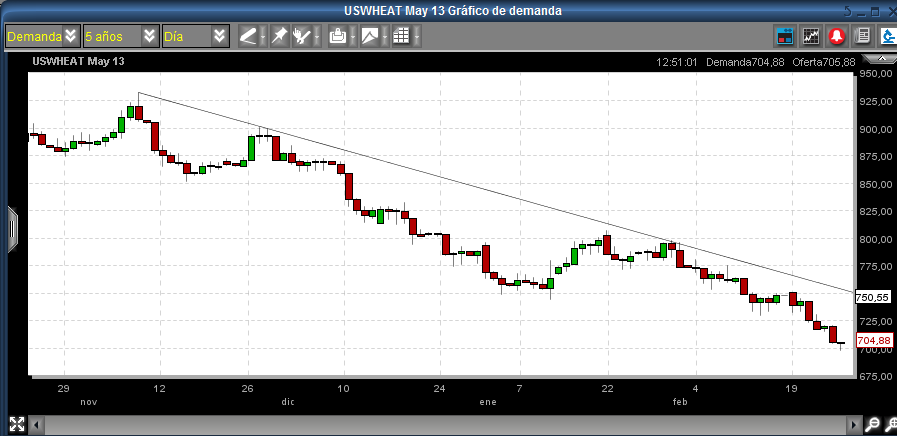The height and width of the screenshot is (436, 897).
Task: Click the 675,00 price axis label
Action: click(876, 376)
